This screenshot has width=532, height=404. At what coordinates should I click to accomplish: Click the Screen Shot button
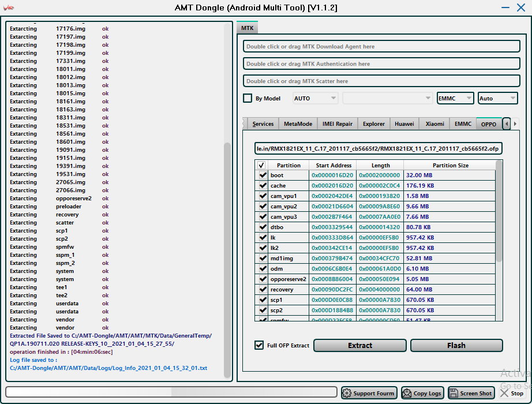(x=471, y=393)
